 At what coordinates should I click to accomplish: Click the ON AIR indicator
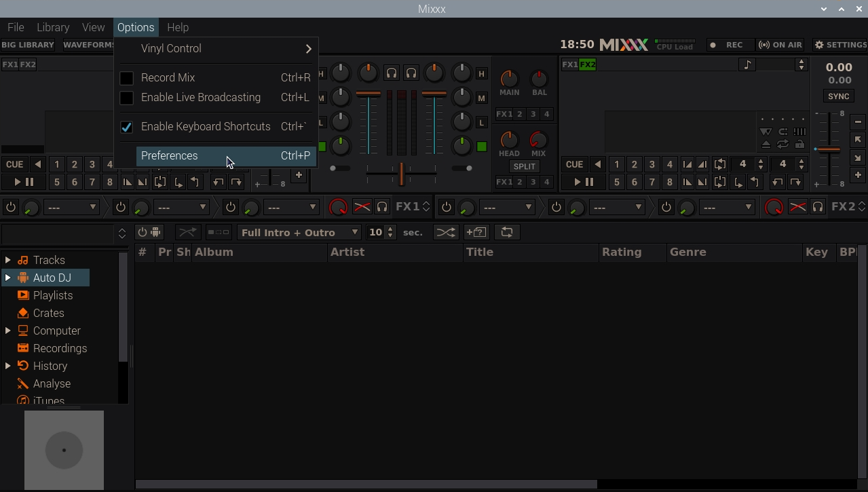pyautogui.click(x=780, y=45)
